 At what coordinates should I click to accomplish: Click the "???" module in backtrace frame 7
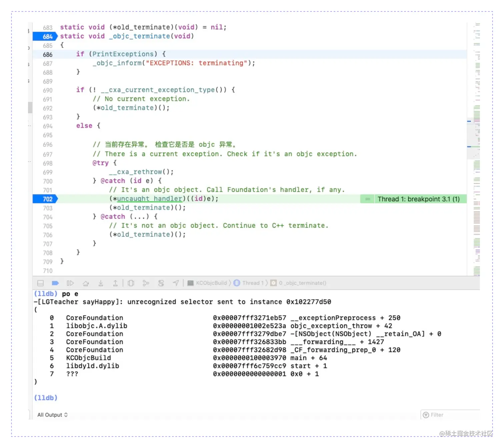pos(72,374)
